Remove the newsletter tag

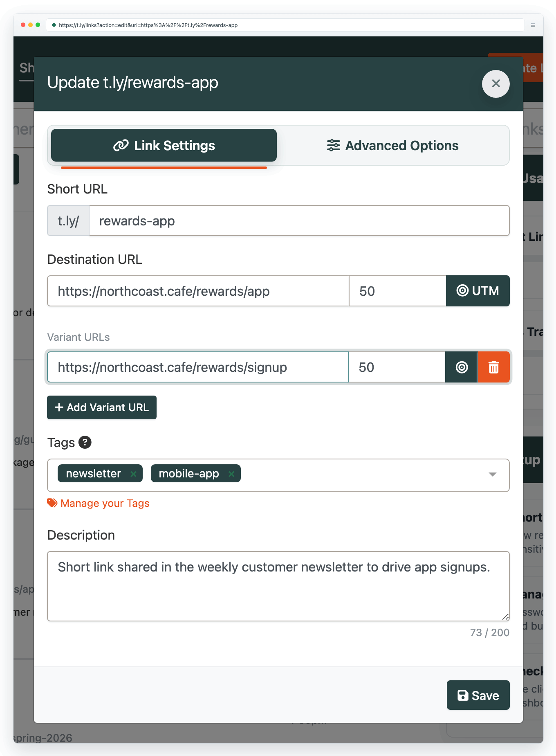(x=133, y=474)
